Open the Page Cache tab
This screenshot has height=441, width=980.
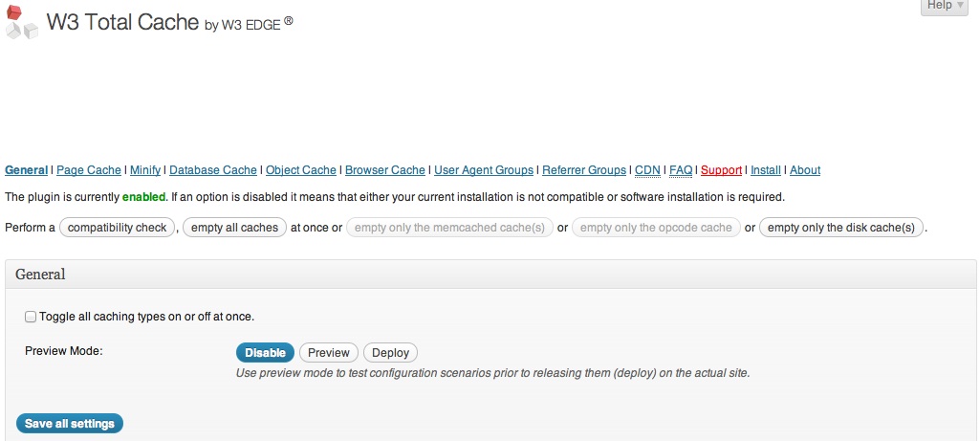[89, 170]
